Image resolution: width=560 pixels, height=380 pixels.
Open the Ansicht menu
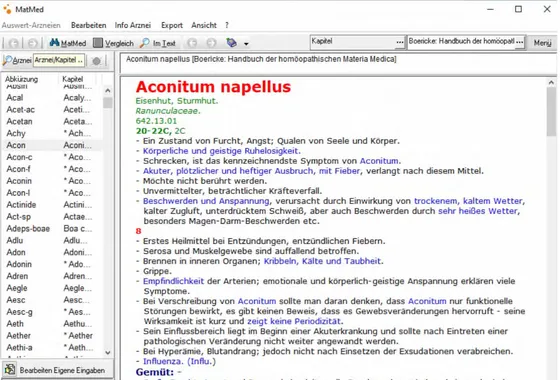click(204, 25)
